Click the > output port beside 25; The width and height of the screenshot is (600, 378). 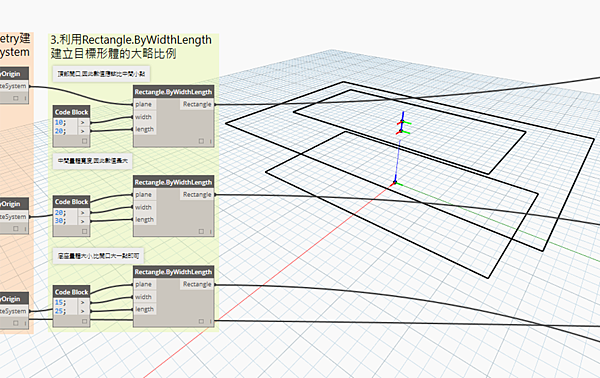click(83, 311)
